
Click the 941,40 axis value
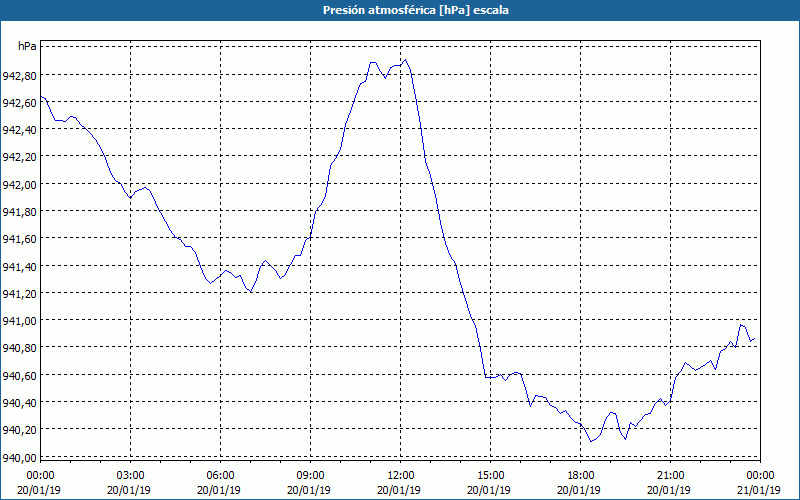[19, 267]
